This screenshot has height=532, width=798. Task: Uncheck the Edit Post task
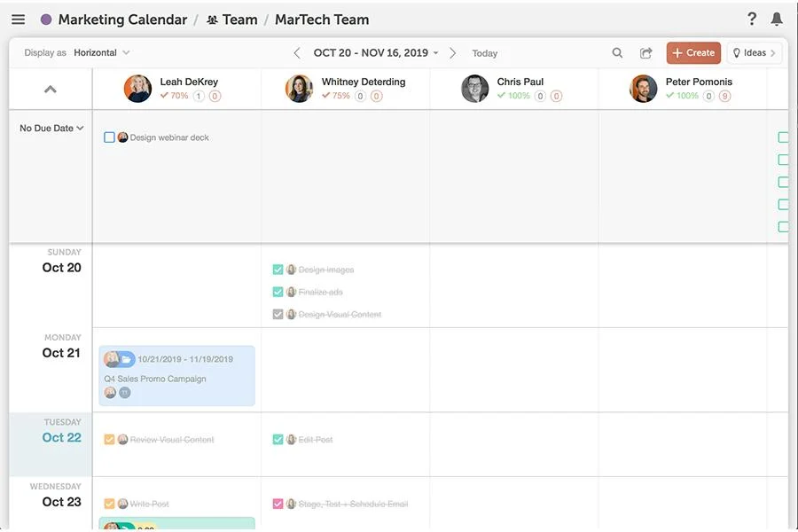coord(278,440)
